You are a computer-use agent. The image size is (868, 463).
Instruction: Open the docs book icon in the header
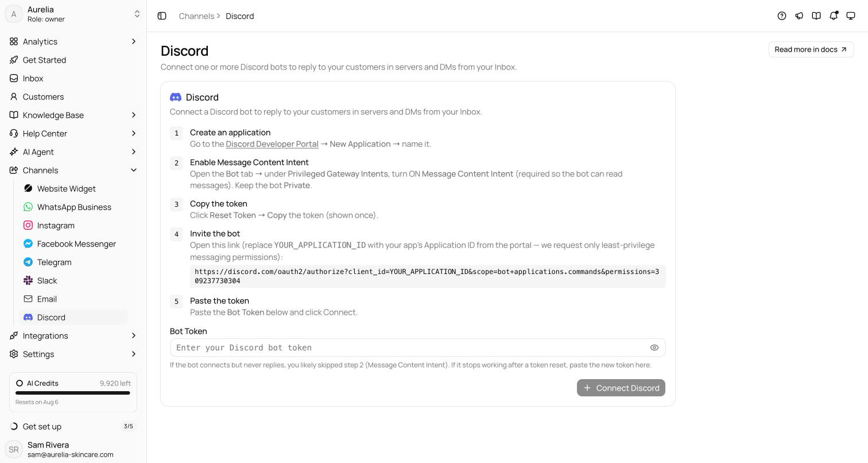pos(816,16)
